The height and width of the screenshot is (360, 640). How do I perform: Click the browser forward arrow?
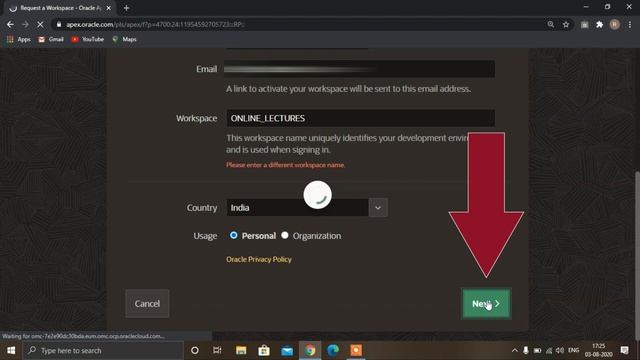[x=25, y=24]
